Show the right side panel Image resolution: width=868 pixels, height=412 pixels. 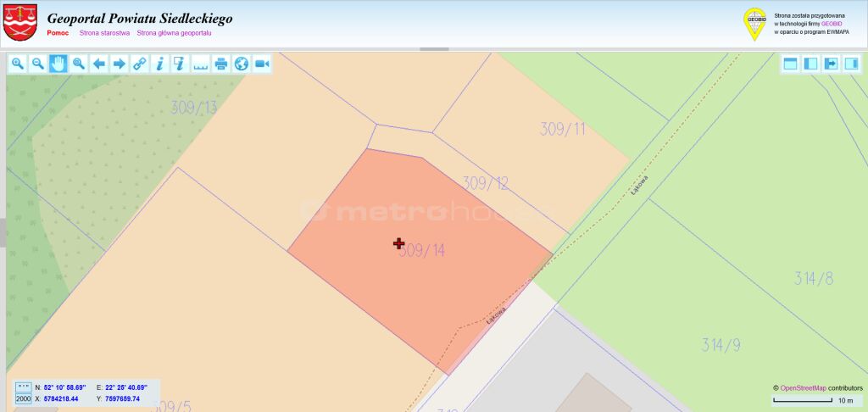tap(851, 64)
